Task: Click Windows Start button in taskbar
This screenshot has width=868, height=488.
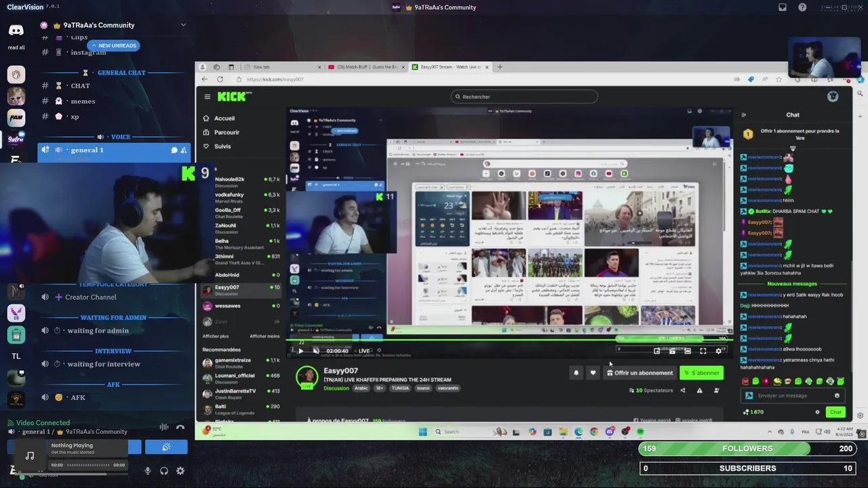Action: pos(423,432)
